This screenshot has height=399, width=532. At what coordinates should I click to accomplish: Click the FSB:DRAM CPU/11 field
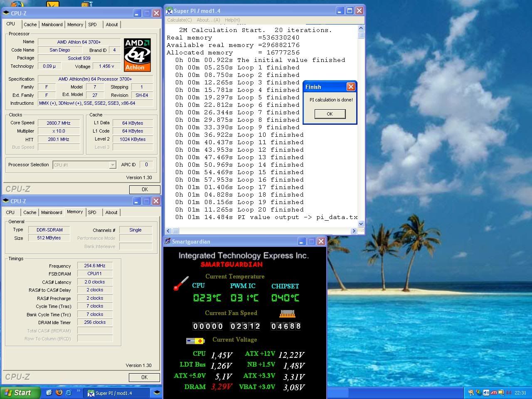[x=95, y=273]
